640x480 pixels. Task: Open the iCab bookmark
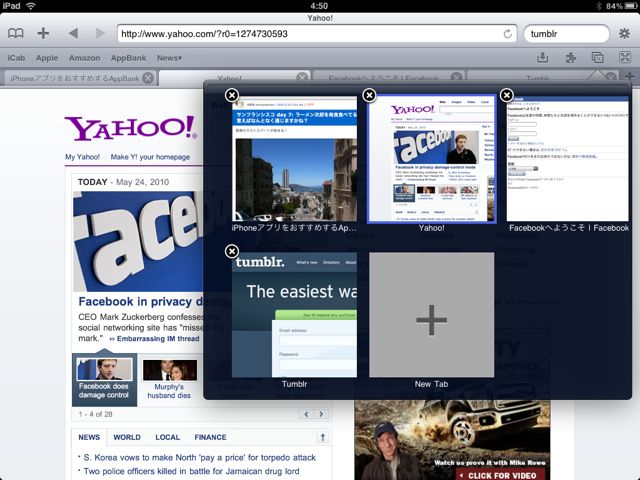16,58
